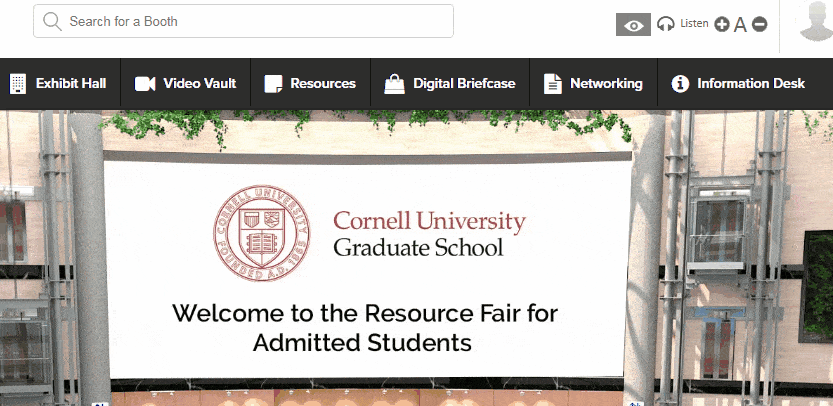Click the Video Vault camera icon
The image size is (833, 406).
[145, 84]
